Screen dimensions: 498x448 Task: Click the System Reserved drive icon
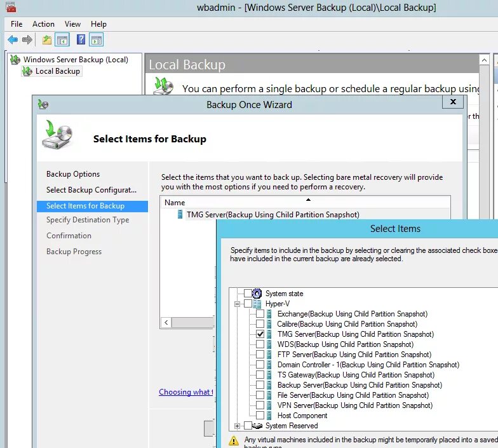pos(257,426)
